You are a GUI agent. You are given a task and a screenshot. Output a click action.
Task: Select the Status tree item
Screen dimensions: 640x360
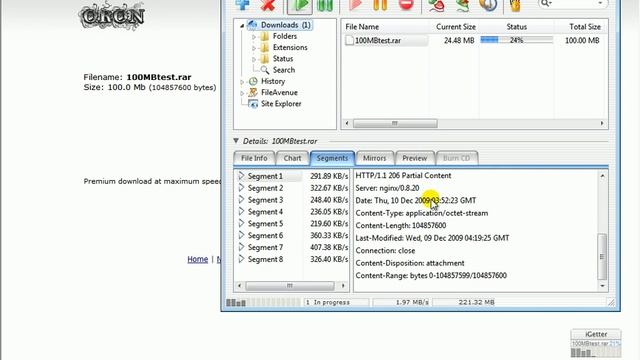tap(283, 59)
